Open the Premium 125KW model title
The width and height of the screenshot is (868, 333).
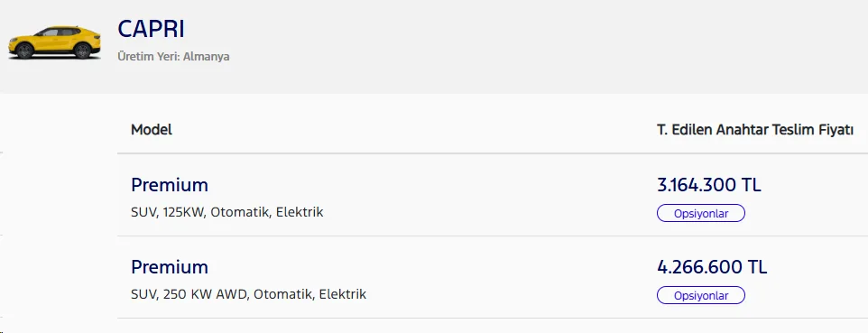(x=170, y=185)
